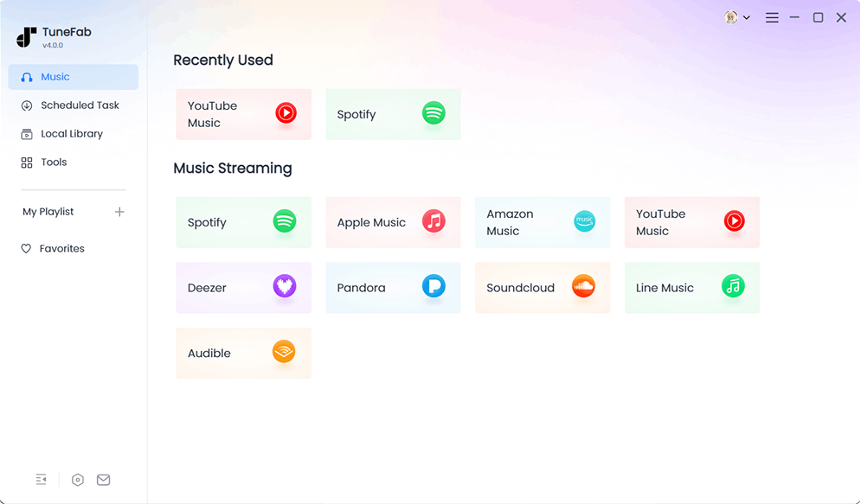Add a new playlist with plus button

[119, 211]
